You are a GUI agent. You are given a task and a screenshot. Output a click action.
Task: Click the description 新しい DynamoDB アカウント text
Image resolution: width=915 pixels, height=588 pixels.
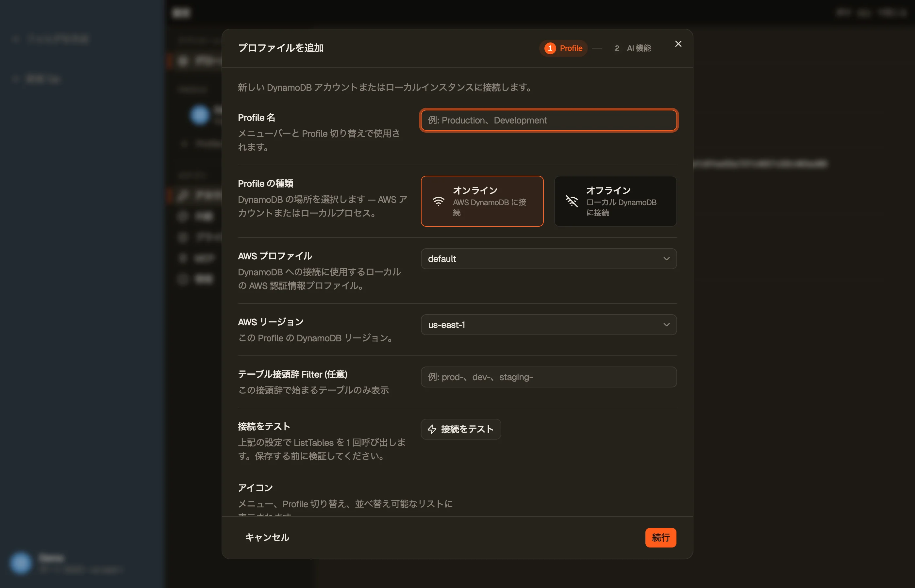(x=385, y=88)
